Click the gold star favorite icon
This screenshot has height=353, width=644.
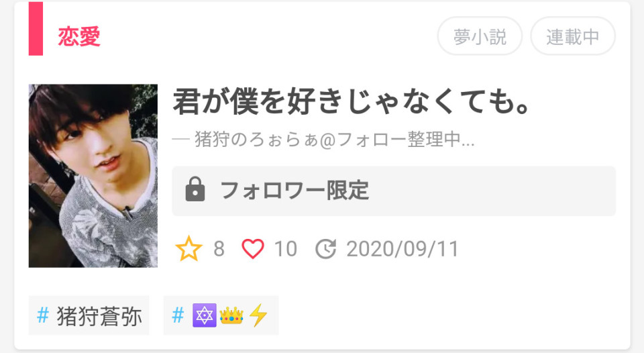coord(189,248)
